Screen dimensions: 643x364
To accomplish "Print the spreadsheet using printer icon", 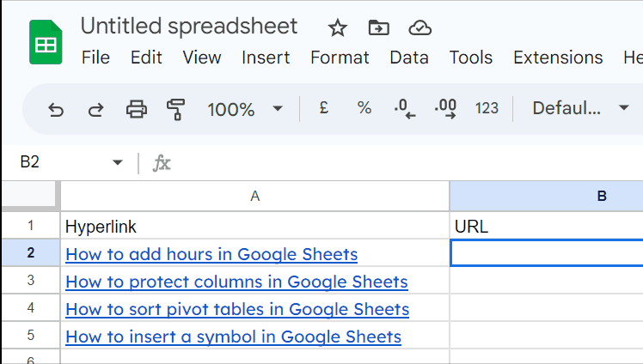I will 137,109.
